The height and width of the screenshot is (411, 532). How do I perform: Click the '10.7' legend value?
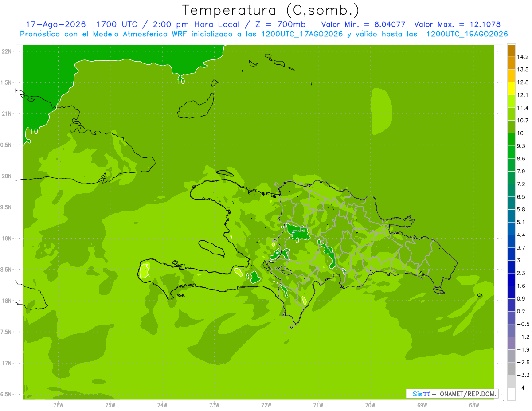click(523, 121)
